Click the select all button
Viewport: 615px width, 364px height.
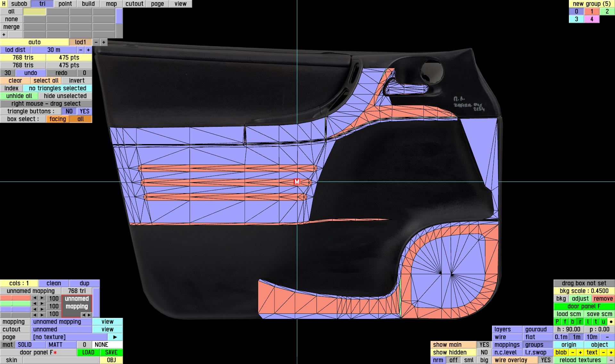[x=46, y=81]
